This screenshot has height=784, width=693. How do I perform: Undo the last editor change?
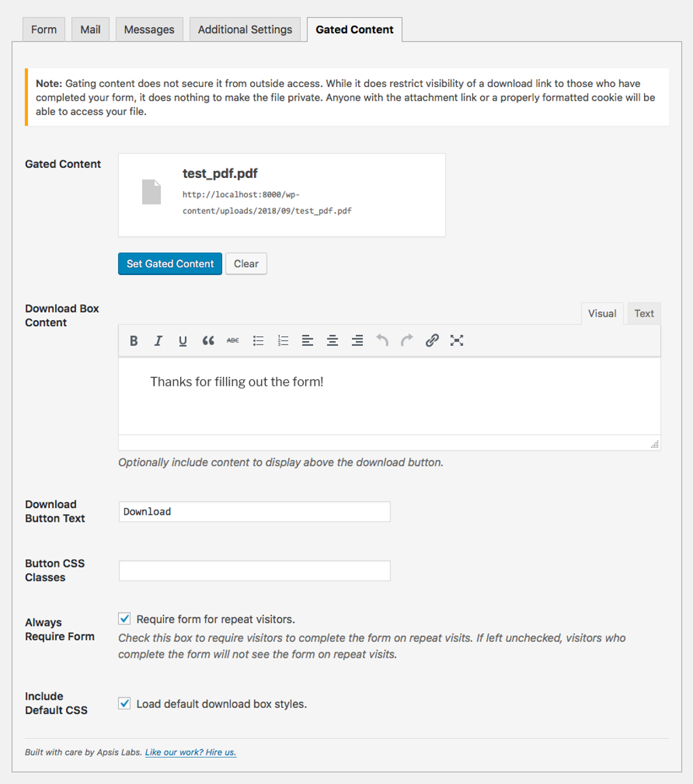382,340
